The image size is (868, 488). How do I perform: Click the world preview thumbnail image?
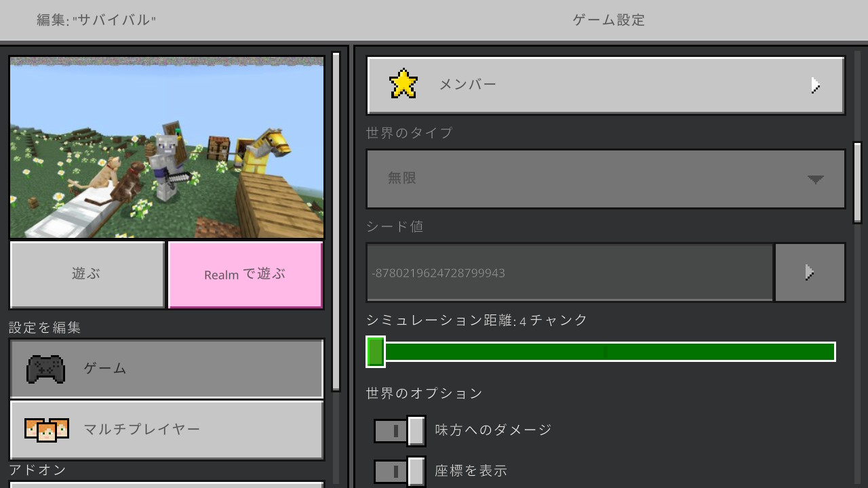point(167,147)
